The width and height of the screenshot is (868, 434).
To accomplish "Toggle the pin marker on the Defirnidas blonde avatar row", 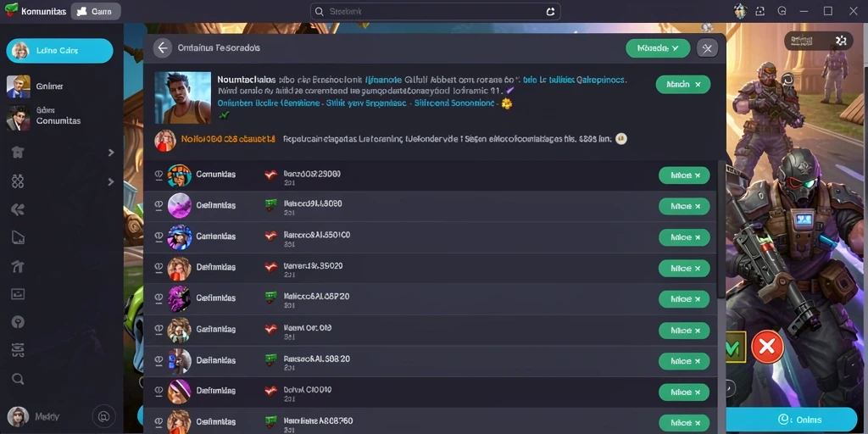I will 159,267.
